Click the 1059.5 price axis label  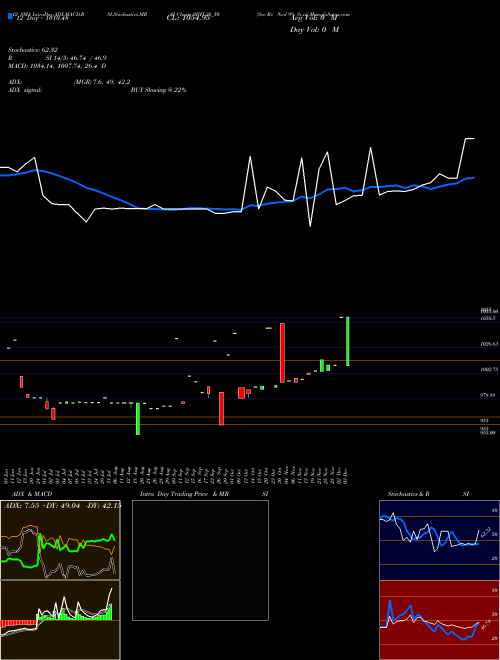(487, 318)
